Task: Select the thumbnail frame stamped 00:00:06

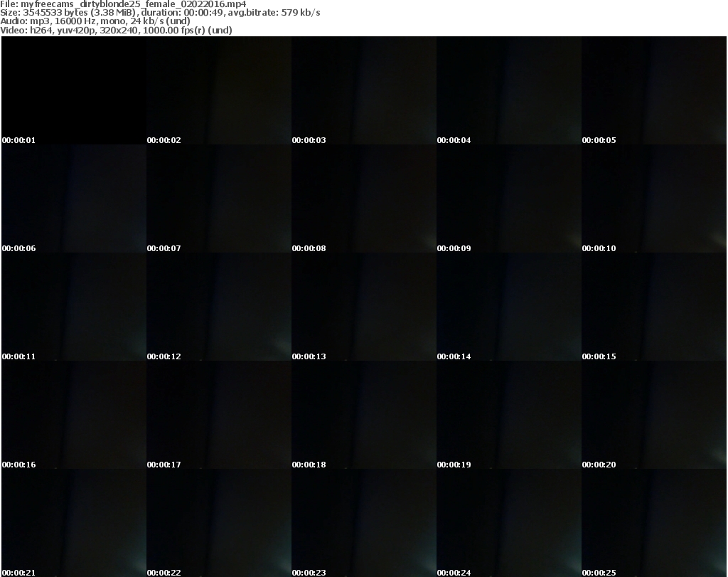Action: 74,198
